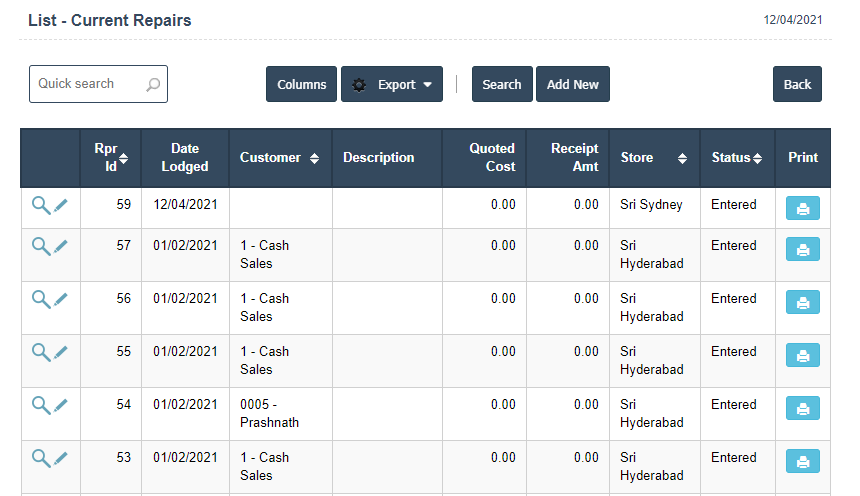Open the Columns chooser
The width and height of the screenshot is (860, 496).
click(x=301, y=85)
